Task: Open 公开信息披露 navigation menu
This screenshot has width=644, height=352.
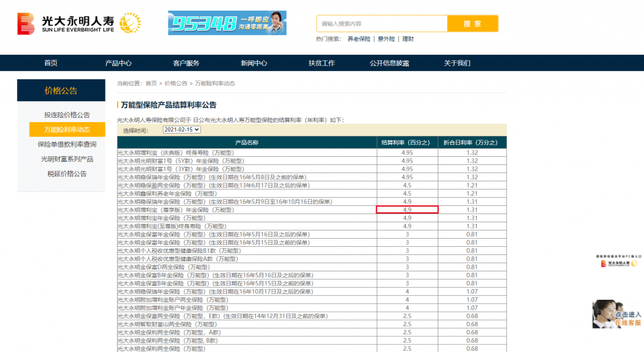Action: click(x=389, y=63)
